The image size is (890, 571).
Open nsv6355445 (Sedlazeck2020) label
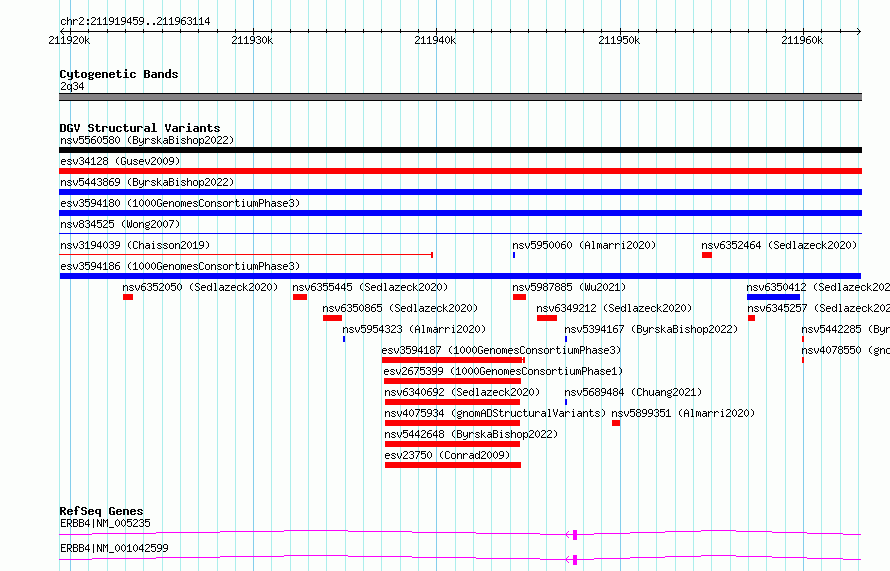coord(370,287)
